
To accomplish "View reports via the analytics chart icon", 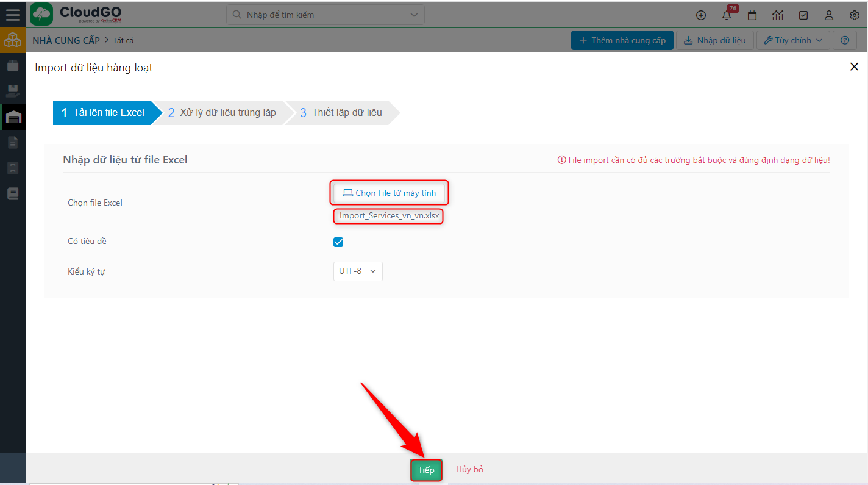I will click(x=777, y=15).
